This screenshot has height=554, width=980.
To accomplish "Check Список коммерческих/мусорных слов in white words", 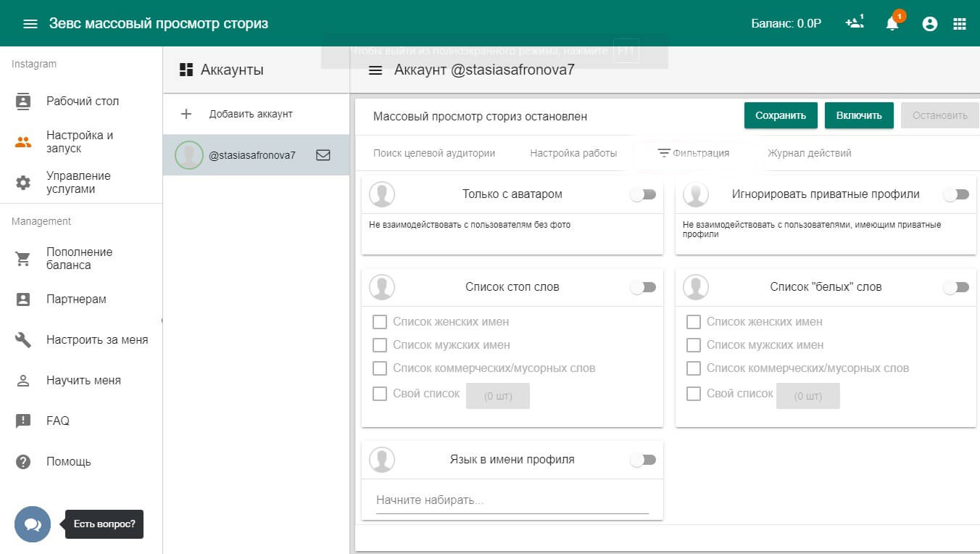I will pos(694,368).
